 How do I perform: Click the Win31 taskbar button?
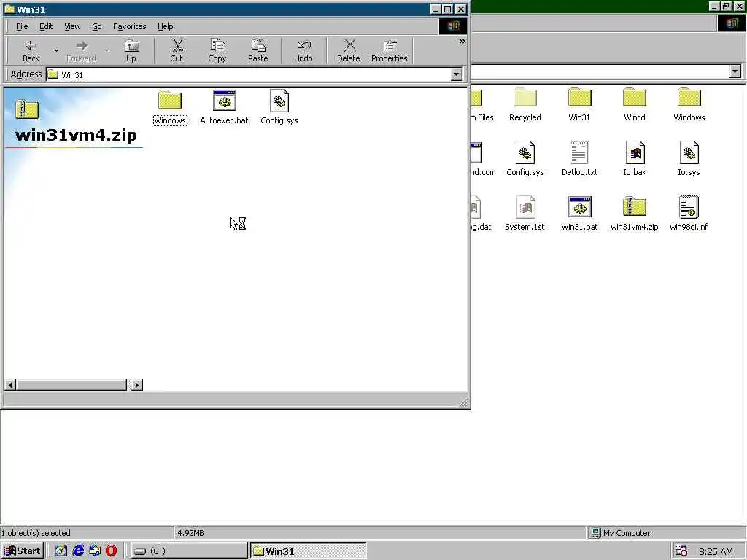pyautogui.click(x=309, y=551)
